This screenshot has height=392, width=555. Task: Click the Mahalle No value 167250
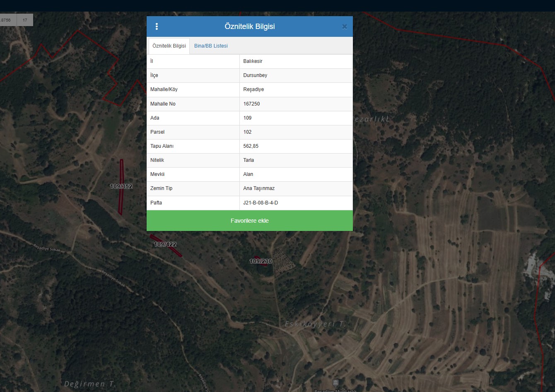click(251, 104)
